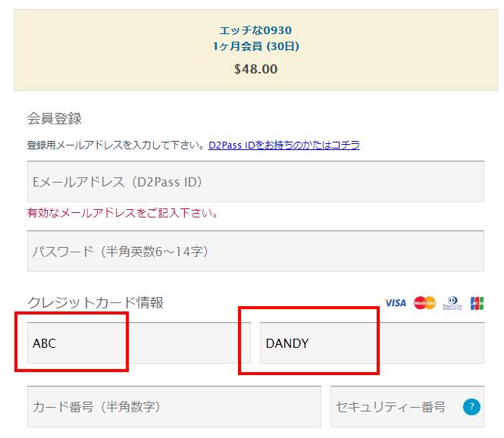Image resolution: width=504 pixels, height=438 pixels.
Task: Click the $48.00 price label
Action: coord(255,69)
